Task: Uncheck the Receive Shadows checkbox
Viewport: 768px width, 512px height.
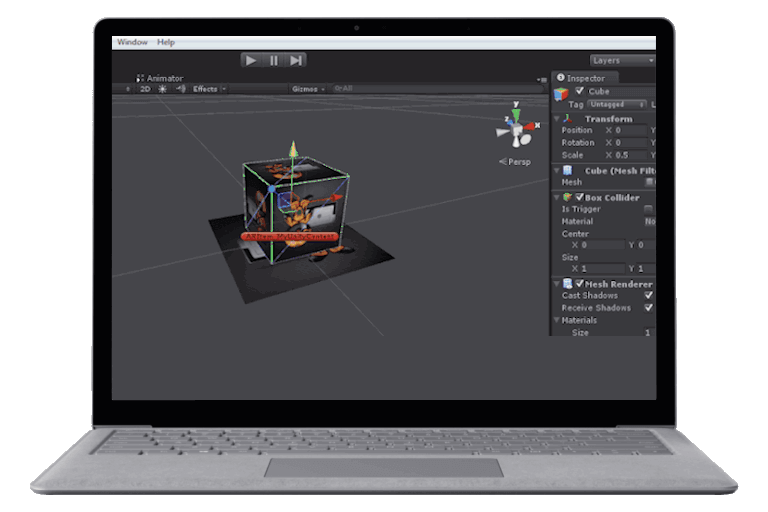Action: pyautogui.click(x=648, y=308)
